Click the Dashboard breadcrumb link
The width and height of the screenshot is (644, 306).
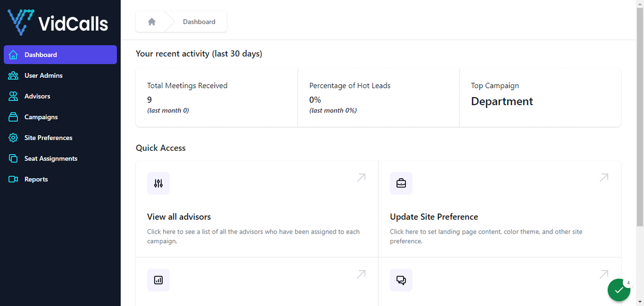pyautogui.click(x=199, y=22)
